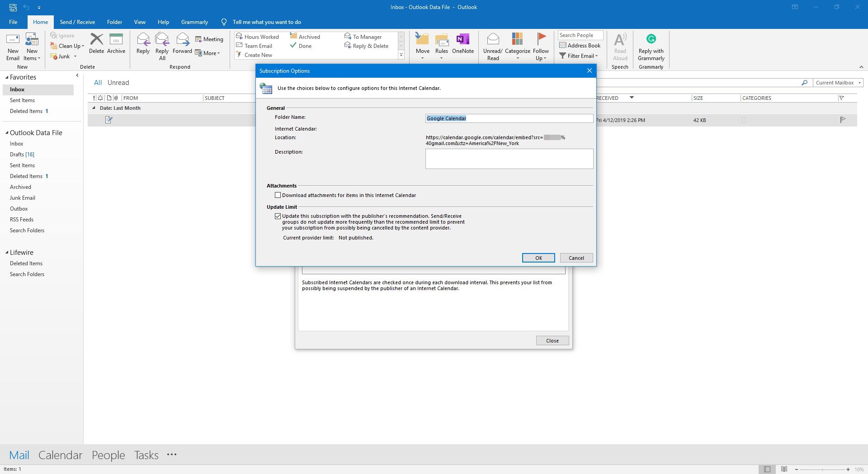Screen dimensions: 868x474
Task: Uncheck Update subscription with publisher's recommendation
Action: [x=278, y=216]
